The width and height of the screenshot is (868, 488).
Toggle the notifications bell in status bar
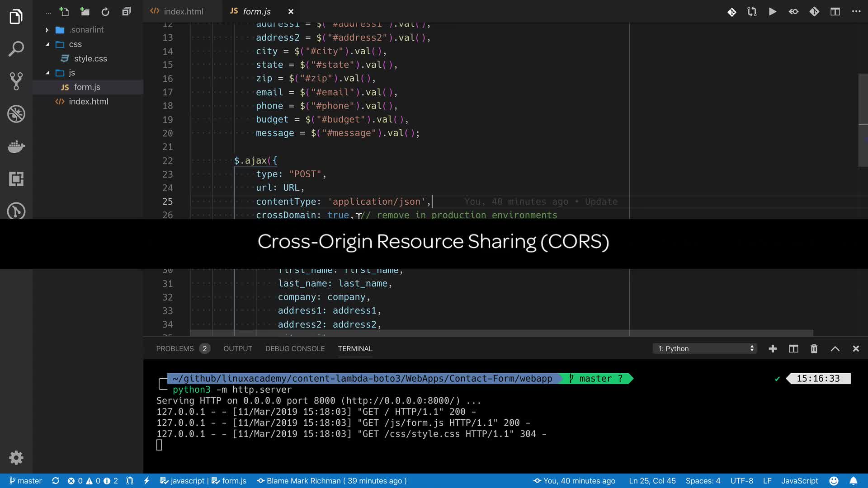853,481
